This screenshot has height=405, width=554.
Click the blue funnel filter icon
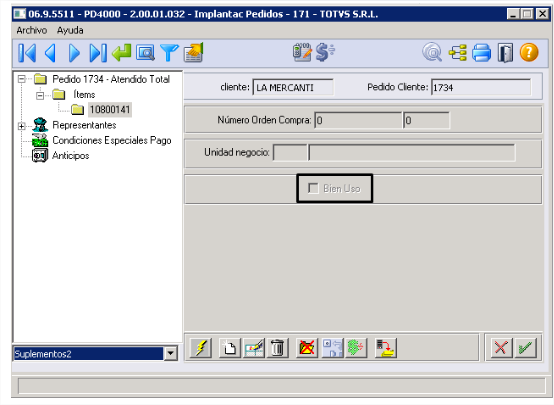(169, 53)
